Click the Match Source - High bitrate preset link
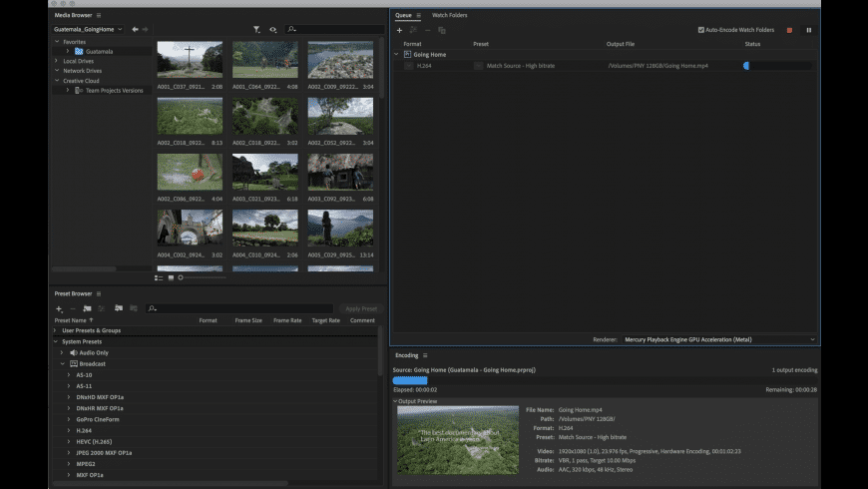Viewport: 868px width, 489px height. click(x=521, y=66)
